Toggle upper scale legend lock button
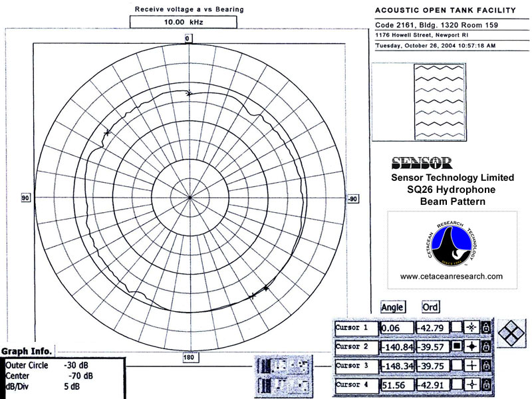The width and height of the screenshot is (532, 399). tap(264, 366)
